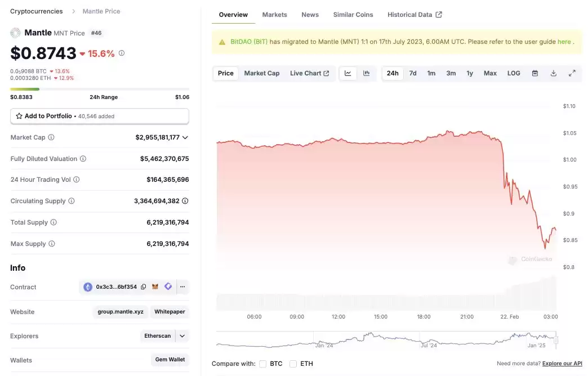Open the user guide 'here' link

[564, 42]
